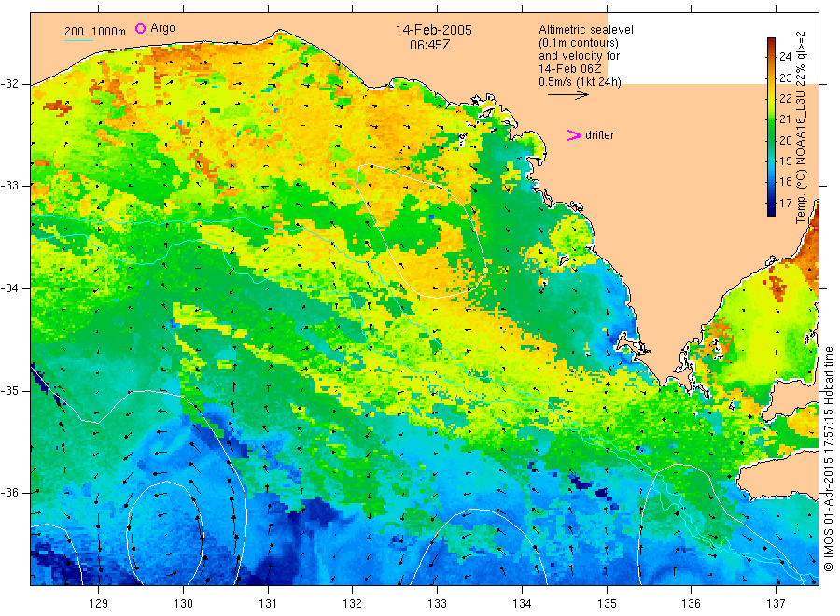Click the longitude label 133
Image resolution: width=840 pixels, height=616 pixels.
pos(437,604)
